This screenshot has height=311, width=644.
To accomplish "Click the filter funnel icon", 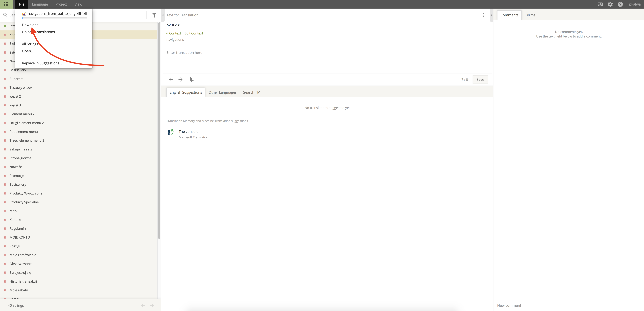I will (x=154, y=15).
